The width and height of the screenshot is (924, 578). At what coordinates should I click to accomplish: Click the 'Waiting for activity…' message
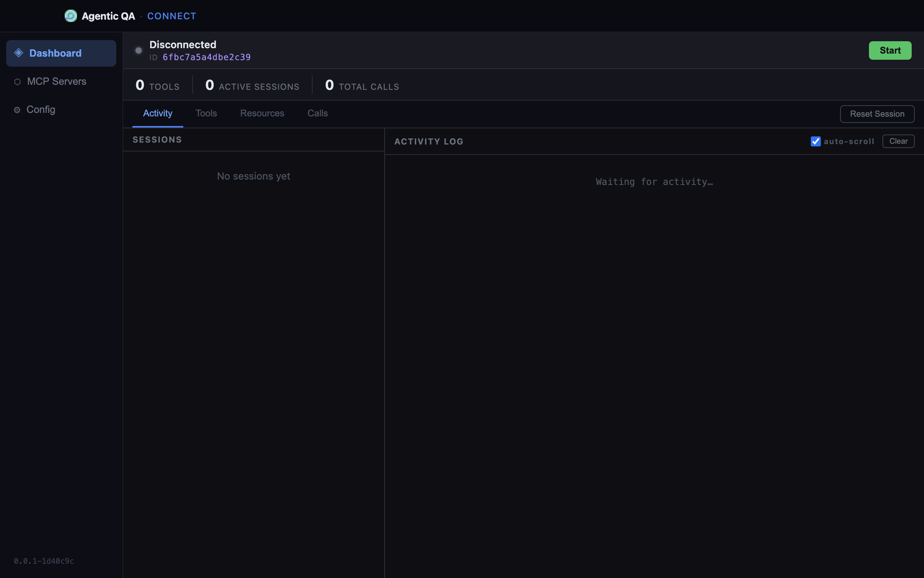(654, 182)
